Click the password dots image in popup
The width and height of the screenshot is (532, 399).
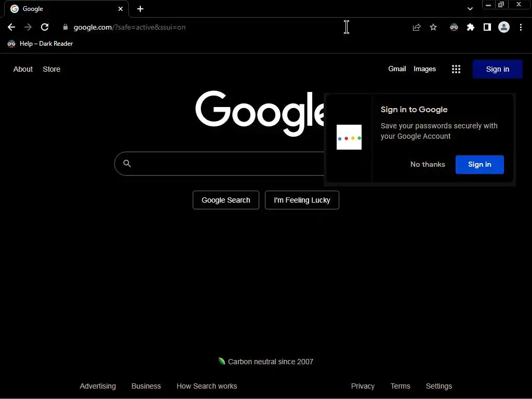[x=349, y=137]
